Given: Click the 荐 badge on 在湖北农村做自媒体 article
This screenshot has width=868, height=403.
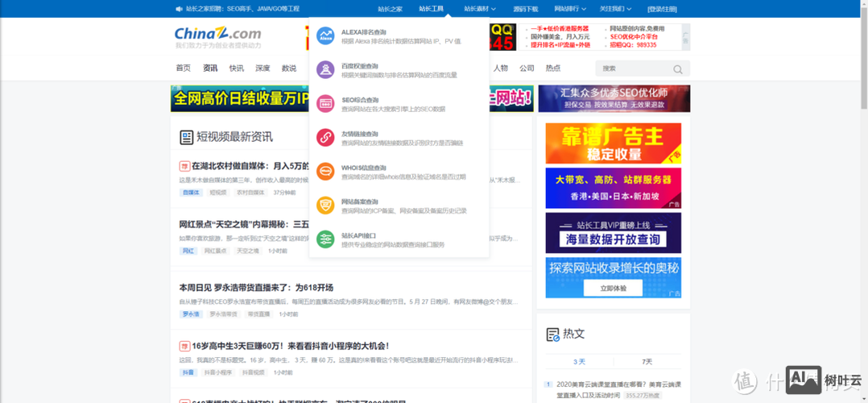Looking at the screenshot, I should click(184, 166).
